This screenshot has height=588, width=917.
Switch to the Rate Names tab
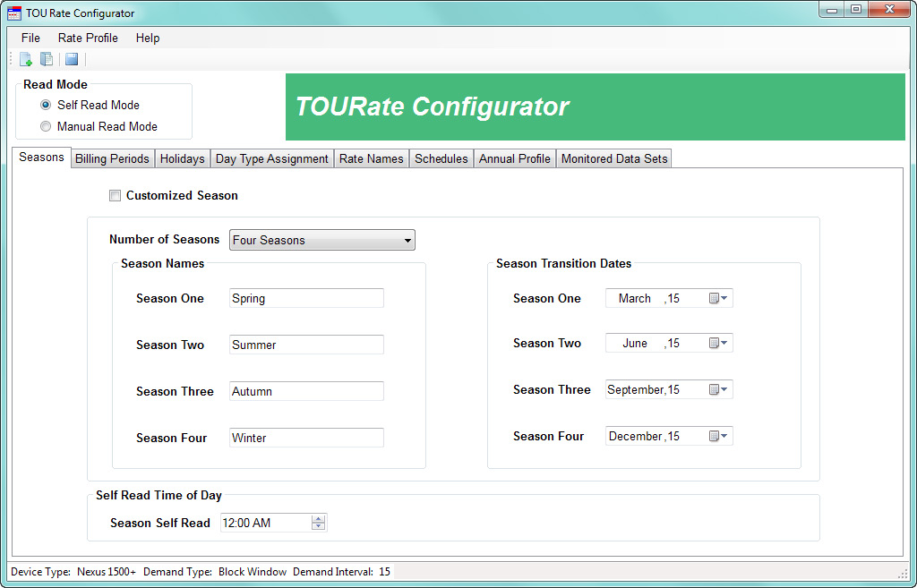pos(372,159)
